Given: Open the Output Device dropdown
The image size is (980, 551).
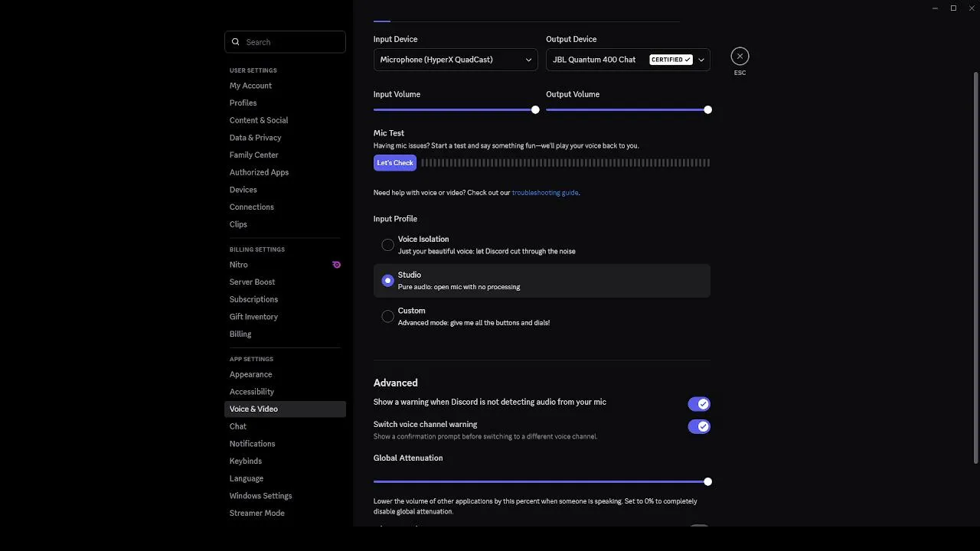Looking at the screenshot, I should [x=628, y=60].
